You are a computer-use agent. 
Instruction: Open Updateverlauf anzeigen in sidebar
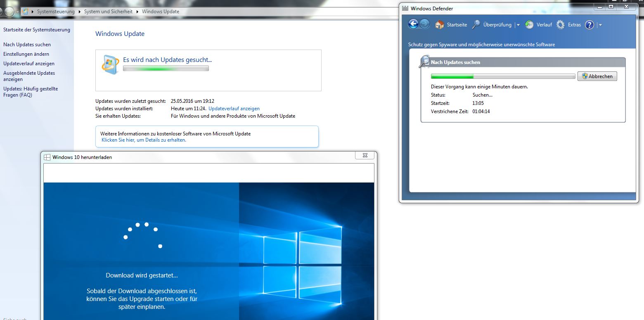click(29, 64)
